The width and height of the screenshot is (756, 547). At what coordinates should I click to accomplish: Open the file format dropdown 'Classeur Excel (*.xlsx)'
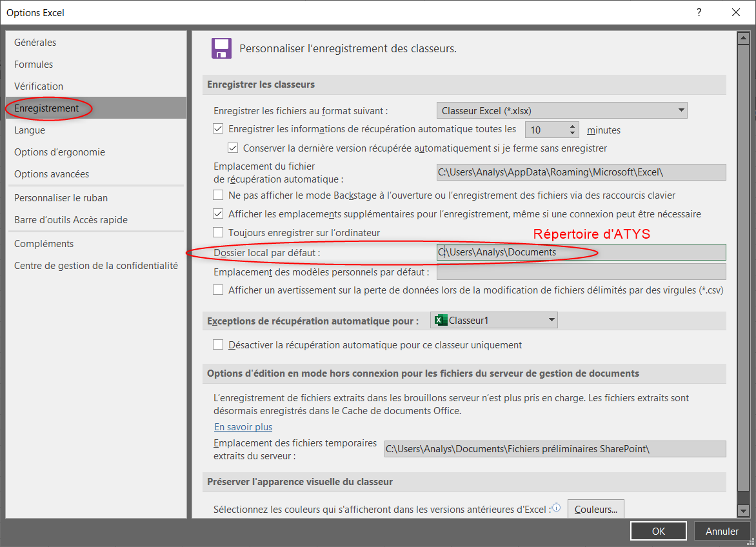(x=561, y=111)
